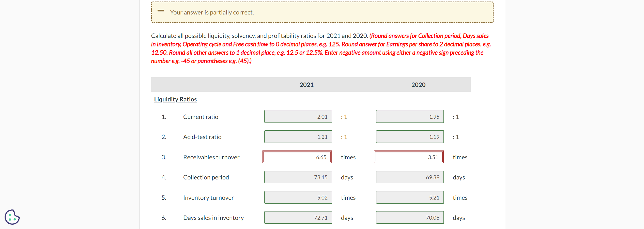This screenshot has height=229, width=644.
Task: Select the incorrect Receivables turnover 2021 field
Action: coord(297,157)
